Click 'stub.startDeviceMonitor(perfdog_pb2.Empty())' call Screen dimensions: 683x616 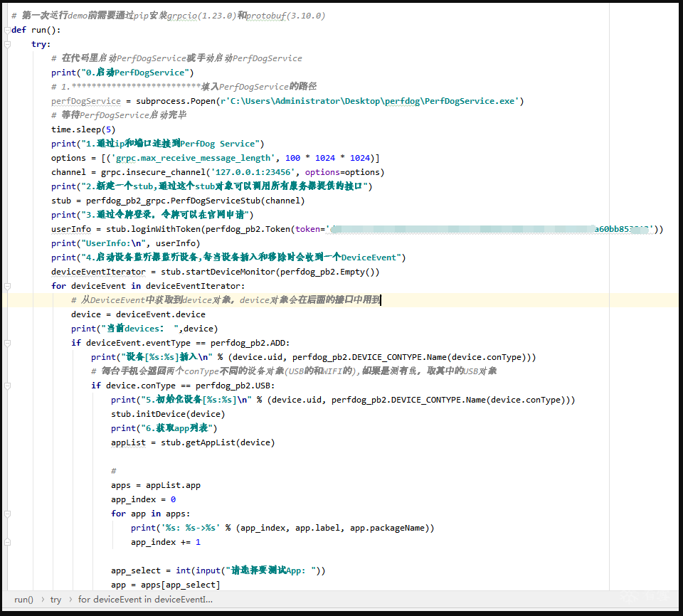click(270, 272)
